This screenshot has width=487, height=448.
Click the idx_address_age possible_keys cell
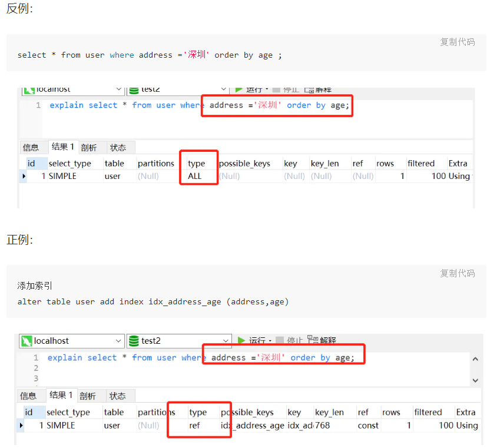[253, 426]
